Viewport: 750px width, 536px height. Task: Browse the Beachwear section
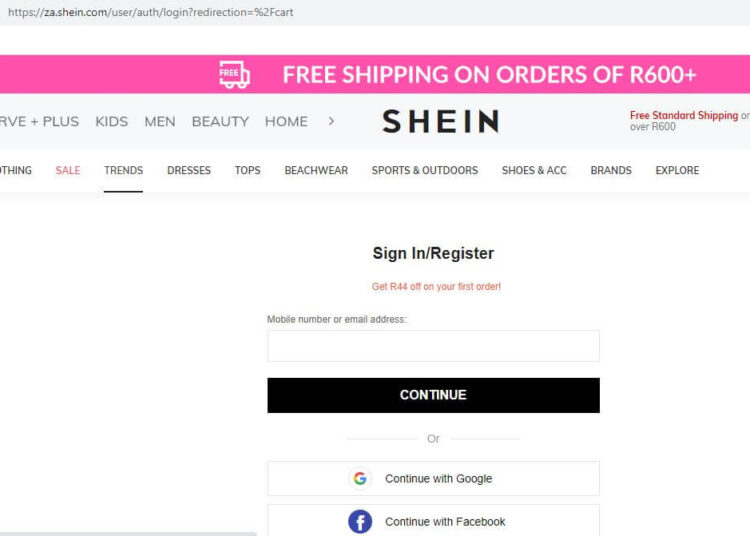[x=316, y=171]
